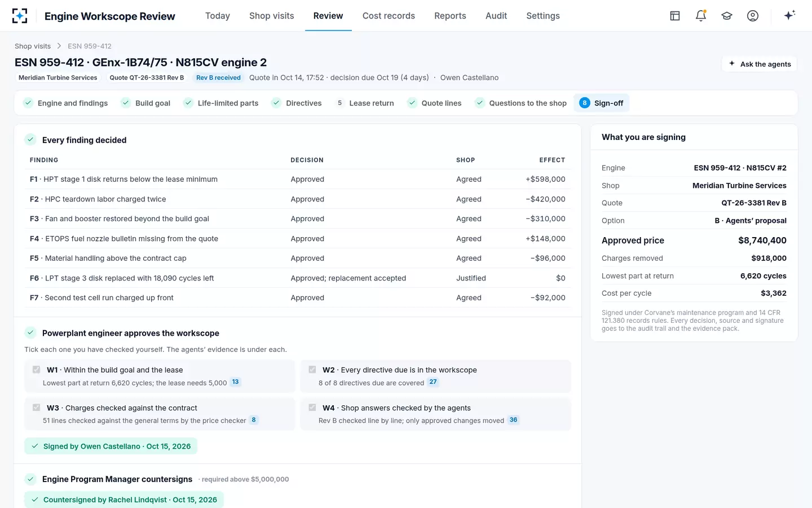Open the Life-limited parts step
812x508 pixels.
[221, 103]
